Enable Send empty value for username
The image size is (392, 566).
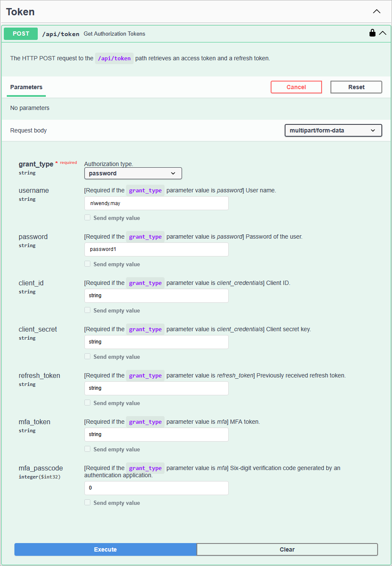87,217
